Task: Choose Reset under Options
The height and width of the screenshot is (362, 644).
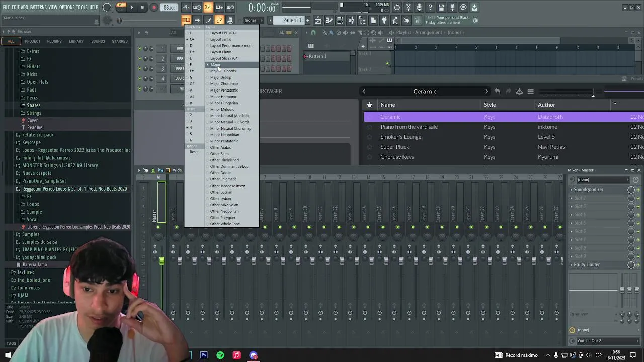Action: point(195,152)
